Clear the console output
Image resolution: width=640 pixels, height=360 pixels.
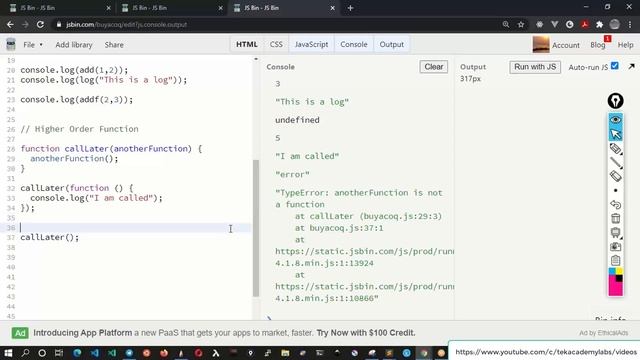433,67
